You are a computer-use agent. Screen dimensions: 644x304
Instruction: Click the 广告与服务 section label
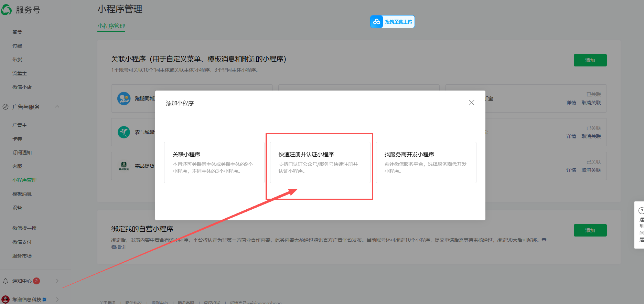(26, 107)
